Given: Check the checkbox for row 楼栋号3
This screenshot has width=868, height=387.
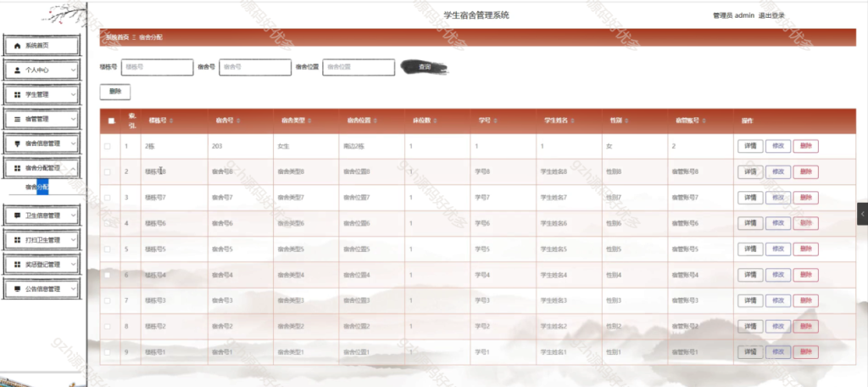Looking at the screenshot, I should (x=108, y=300).
